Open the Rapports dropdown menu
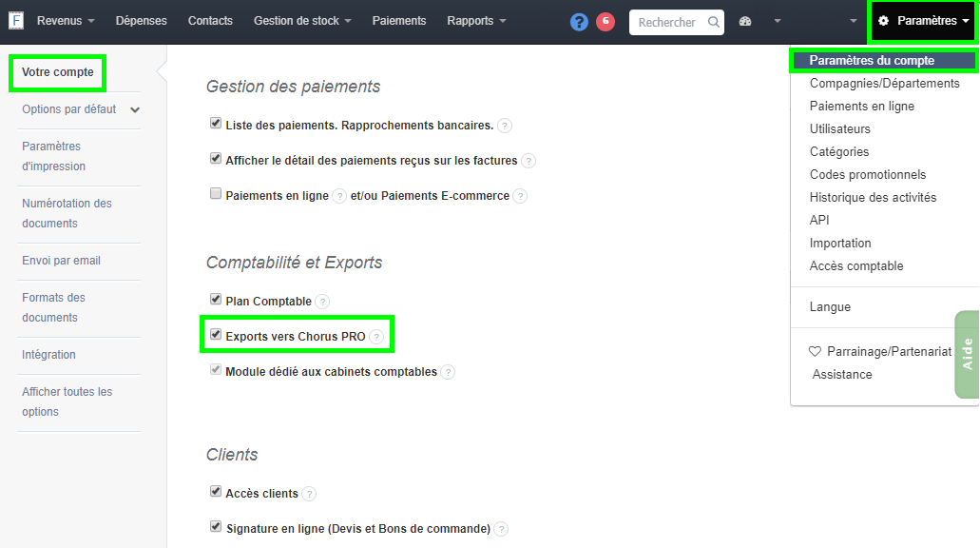980x548 pixels. click(x=475, y=20)
